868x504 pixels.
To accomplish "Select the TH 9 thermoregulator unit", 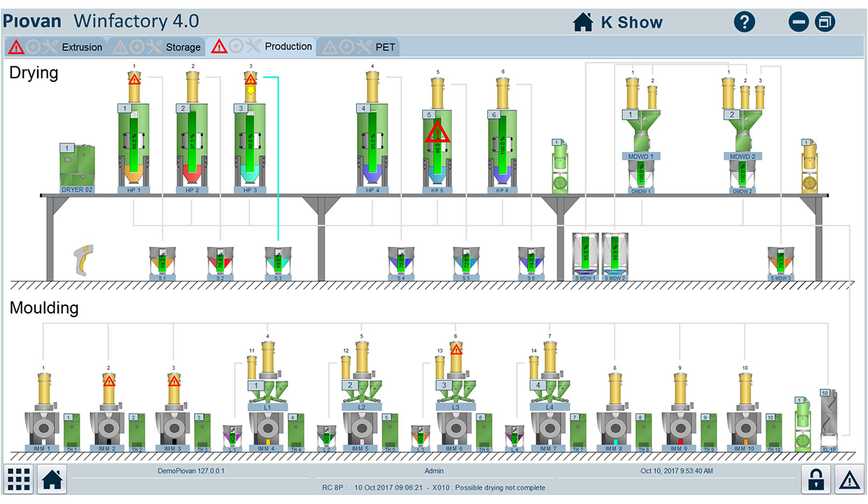I will [x=708, y=432].
